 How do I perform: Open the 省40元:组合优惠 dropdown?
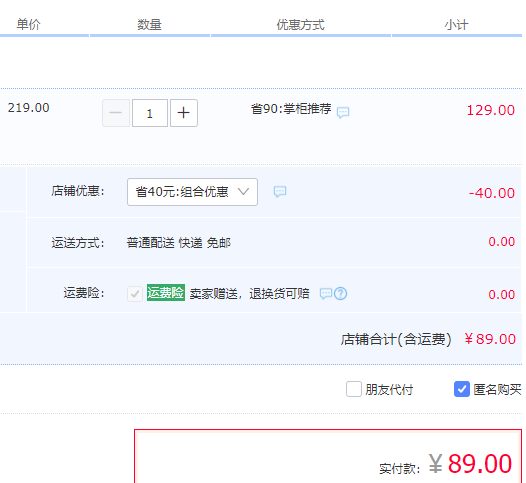click(x=192, y=192)
